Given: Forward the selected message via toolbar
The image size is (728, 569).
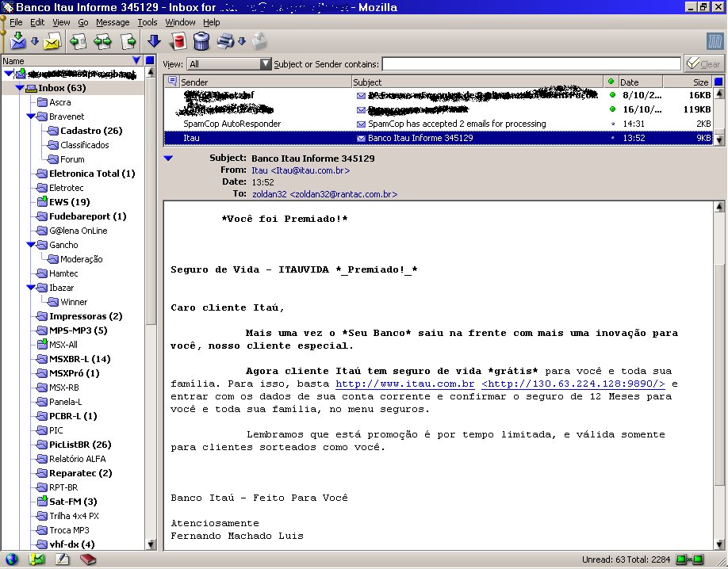Looking at the screenshot, I should click(x=128, y=41).
